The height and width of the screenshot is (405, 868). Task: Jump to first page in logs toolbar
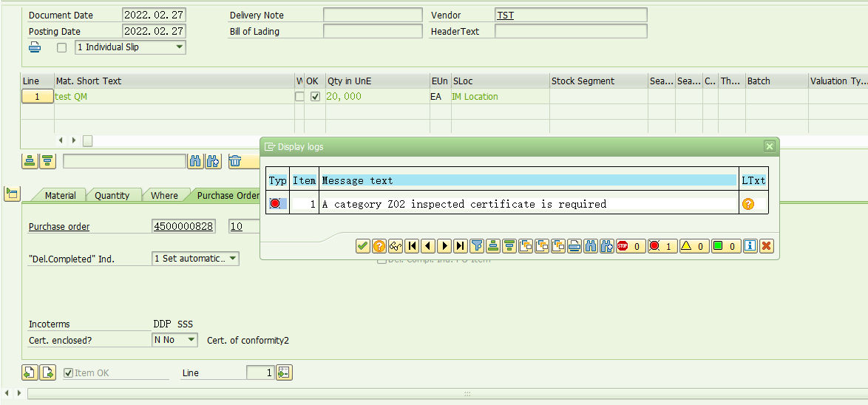[x=412, y=246]
